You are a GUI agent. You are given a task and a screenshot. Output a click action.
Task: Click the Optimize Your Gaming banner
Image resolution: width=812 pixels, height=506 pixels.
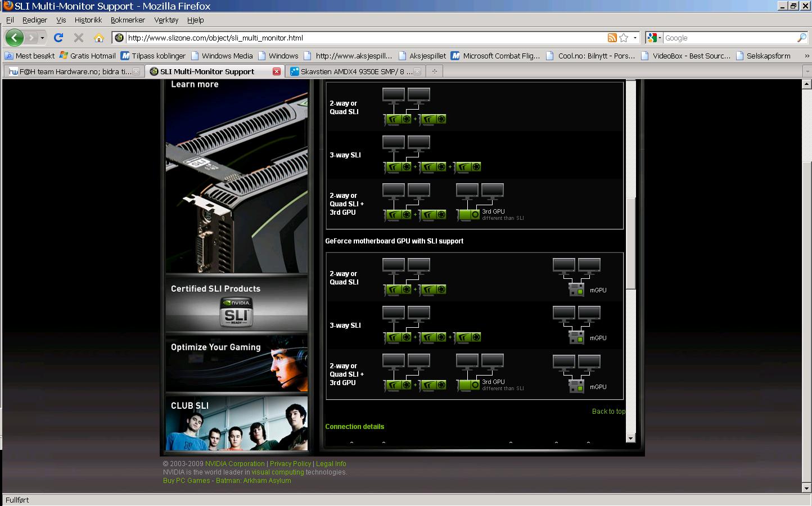coord(236,363)
